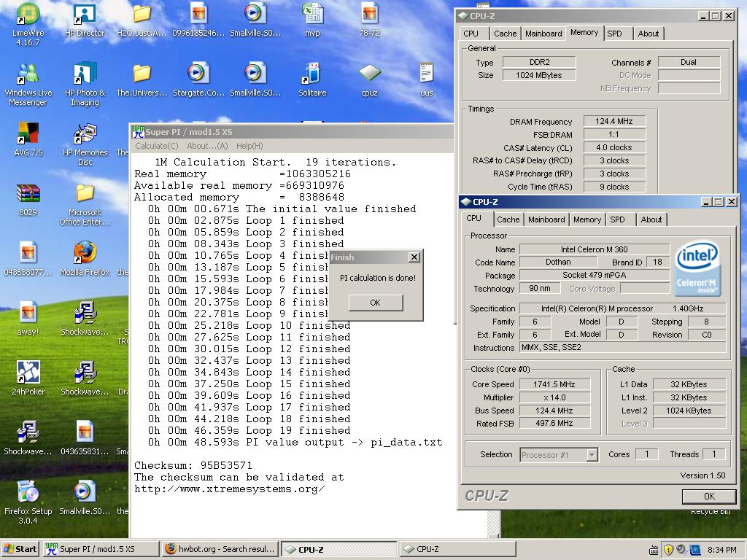Screen dimensions: 747x560
Task: Click the mvp spreadsheet file icon
Action: 312,20
